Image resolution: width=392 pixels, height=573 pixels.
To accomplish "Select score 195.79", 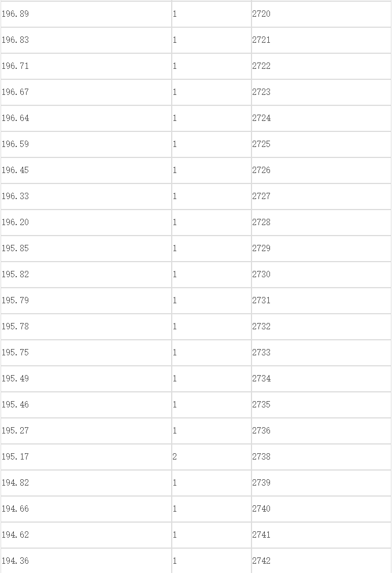I will coord(86,301).
